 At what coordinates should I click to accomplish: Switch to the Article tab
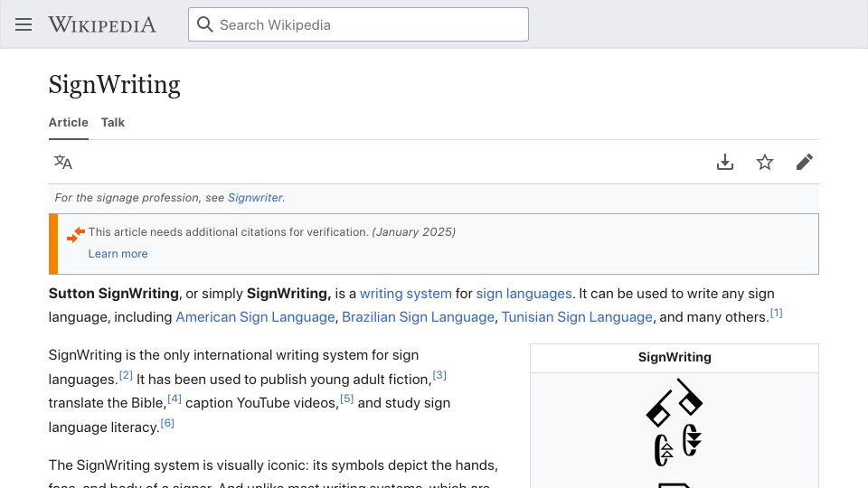(69, 122)
